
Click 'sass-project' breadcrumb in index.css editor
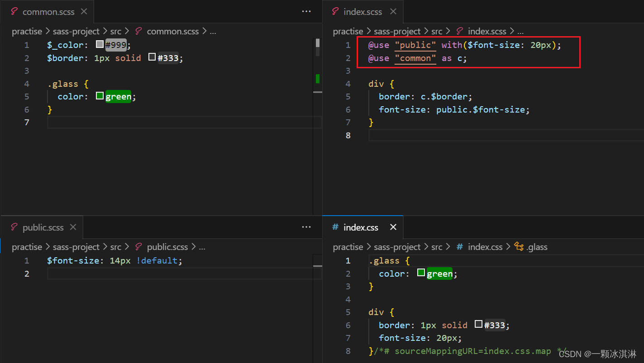397,247
